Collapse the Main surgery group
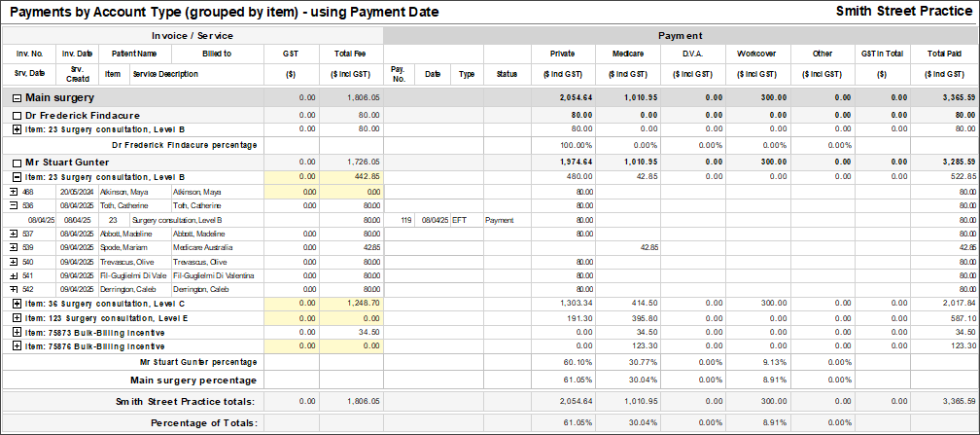This screenshot has width=980, height=435. pyautogui.click(x=17, y=97)
